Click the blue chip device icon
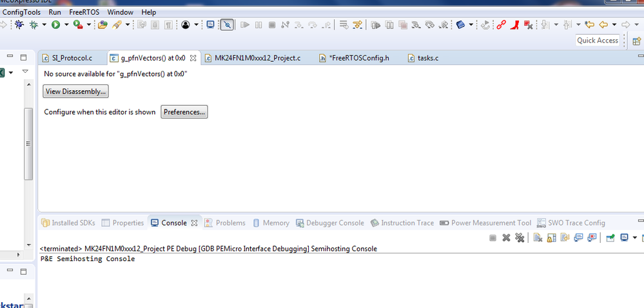The image size is (644, 308). point(460,25)
